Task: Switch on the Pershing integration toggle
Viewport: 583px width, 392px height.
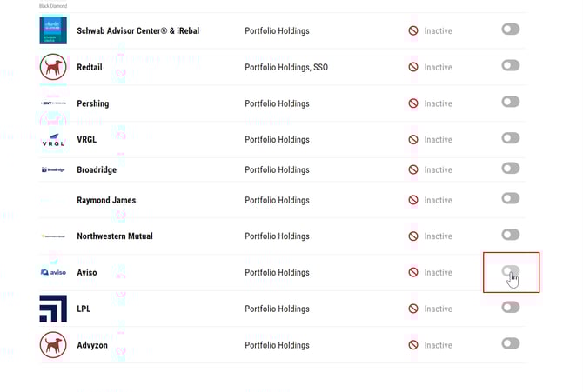Action: coord(511,102)
